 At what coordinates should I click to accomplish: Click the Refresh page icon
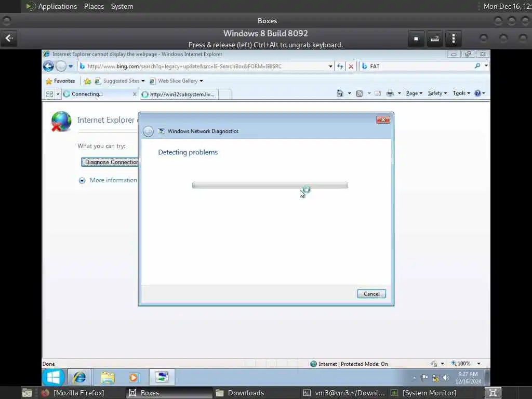pos(340,66)
